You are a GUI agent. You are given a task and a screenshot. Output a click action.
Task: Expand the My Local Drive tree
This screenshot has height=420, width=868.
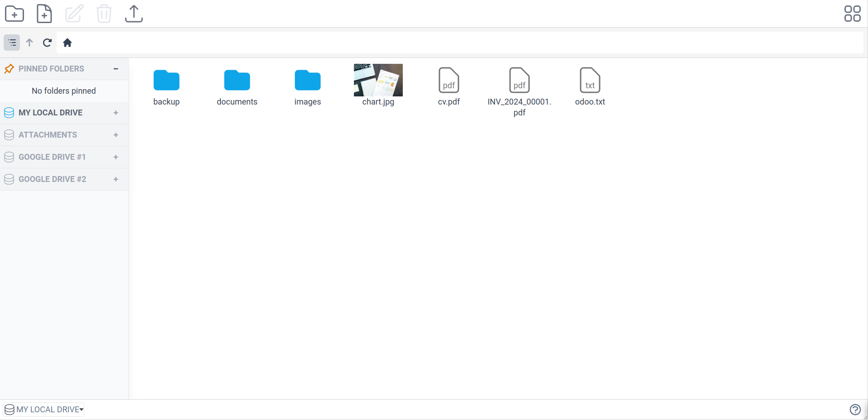116,113
